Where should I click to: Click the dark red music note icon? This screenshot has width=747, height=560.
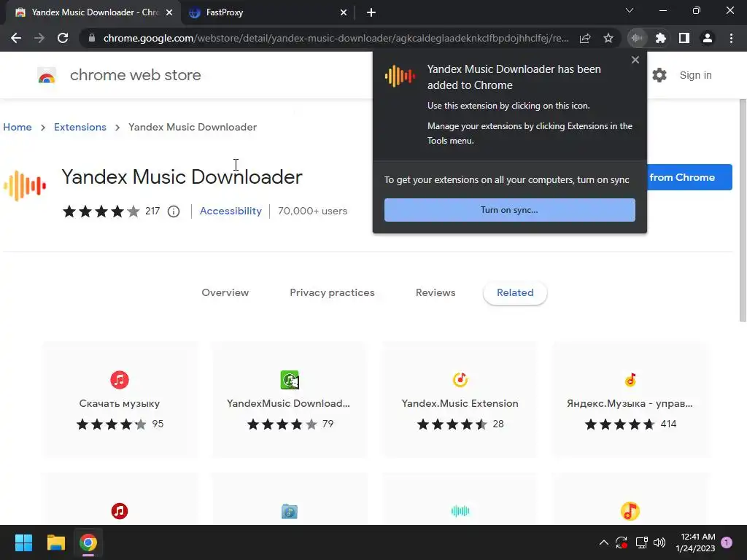tap(120, 511)
